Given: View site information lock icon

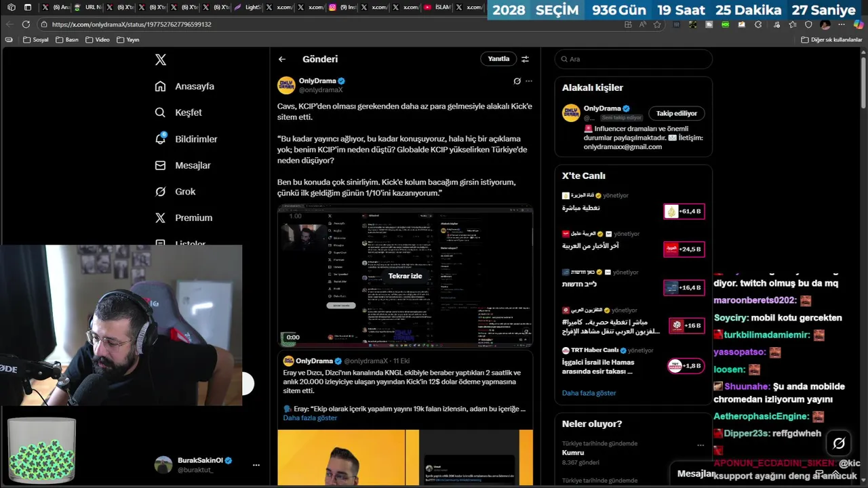Looking at the screenshot, I should pos(44,24).
